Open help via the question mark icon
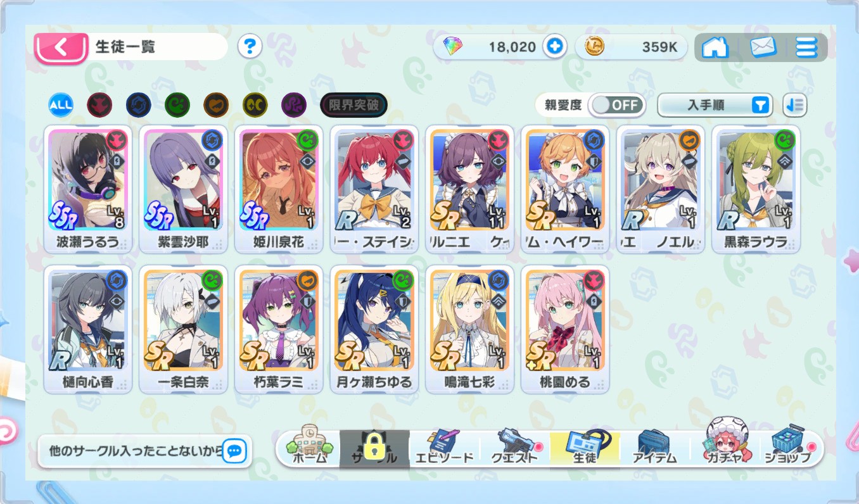This screenshot has height=504, width=859. 250,47
